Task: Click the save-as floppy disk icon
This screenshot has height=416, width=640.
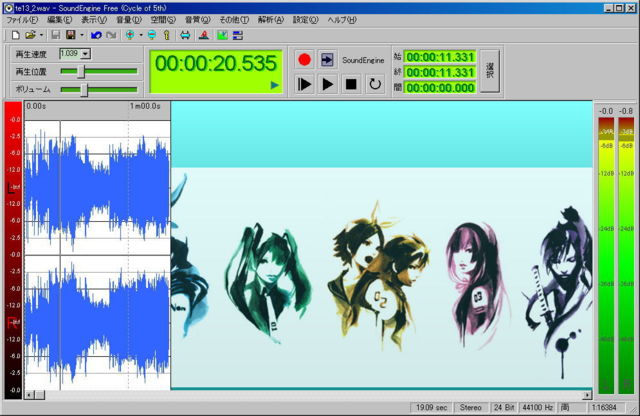Action: tap(71, 35)
